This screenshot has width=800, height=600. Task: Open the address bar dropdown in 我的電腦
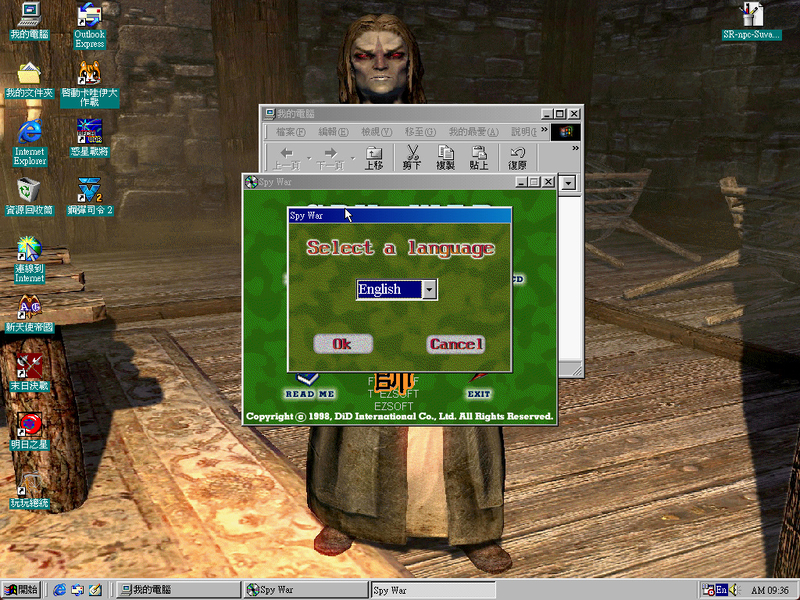(568, 183)
